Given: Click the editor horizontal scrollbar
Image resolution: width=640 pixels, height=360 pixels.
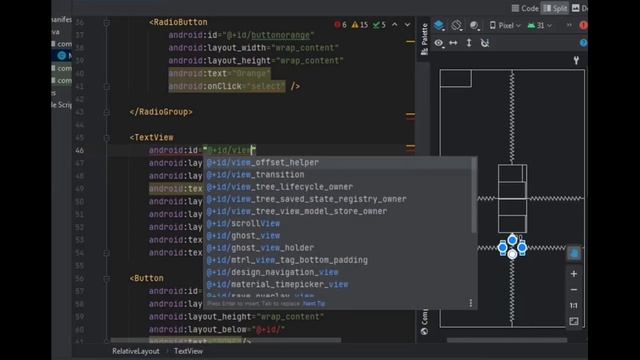Looking at the screenshot, I should [x=226, y=340].
